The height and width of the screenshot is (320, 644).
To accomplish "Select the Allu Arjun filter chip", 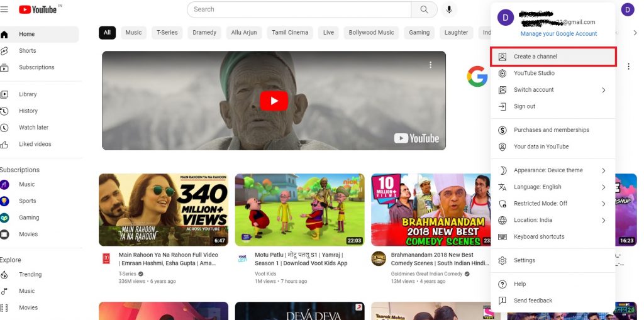I will [244, 33].
